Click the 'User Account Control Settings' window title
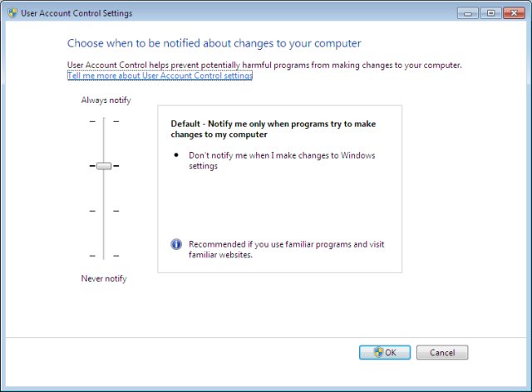Viewport: 532px width, 392px height. click(x=76, y=13)
